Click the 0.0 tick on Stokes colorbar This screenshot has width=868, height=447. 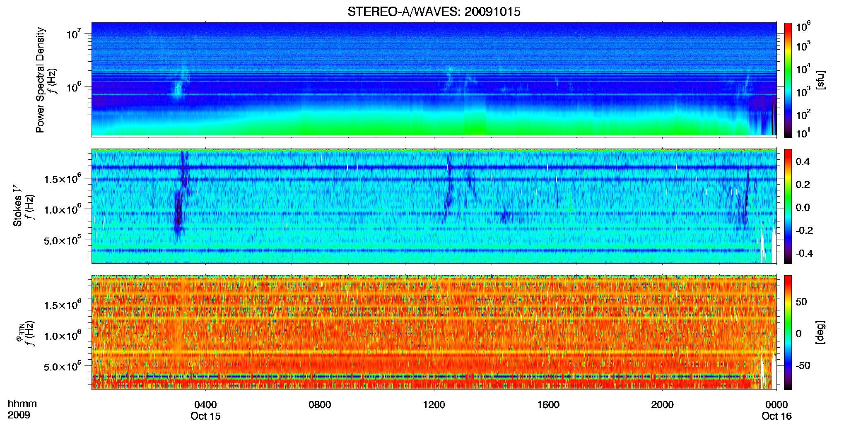pyautogui.click(x=803, y=207)
